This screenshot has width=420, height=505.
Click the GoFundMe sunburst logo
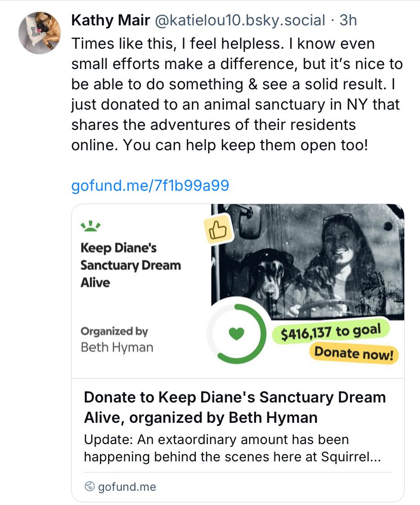tap(90, 226)
